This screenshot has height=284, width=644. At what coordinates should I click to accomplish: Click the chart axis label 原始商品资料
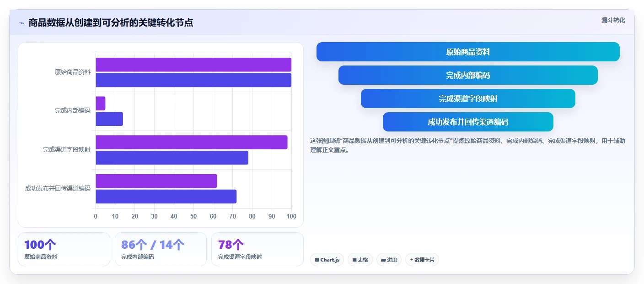pyautogui.click(x=73, y=72)
